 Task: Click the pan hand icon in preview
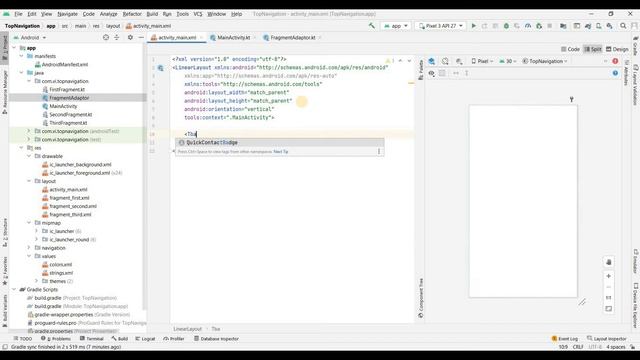[609, 262]
